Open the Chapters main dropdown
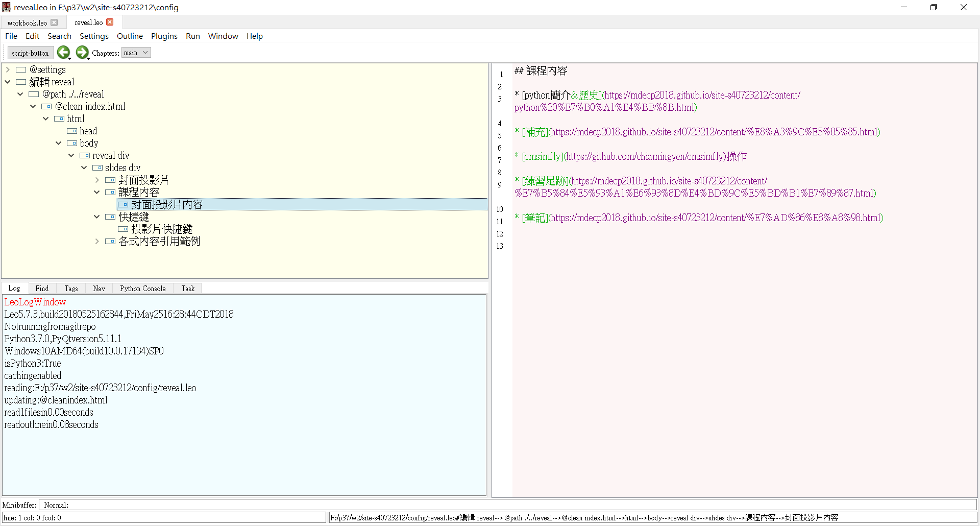This screenshot has width=980, height=526. [x=136, y=53]
